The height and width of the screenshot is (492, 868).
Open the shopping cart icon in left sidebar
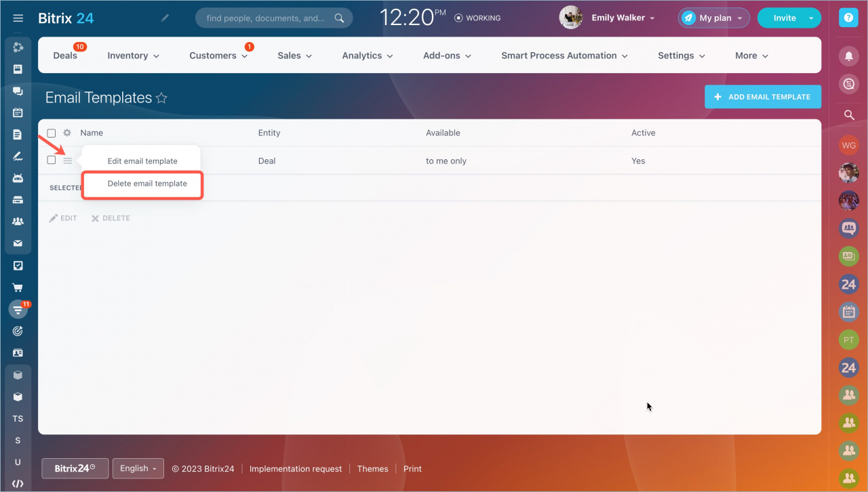[x=18, y=287]
